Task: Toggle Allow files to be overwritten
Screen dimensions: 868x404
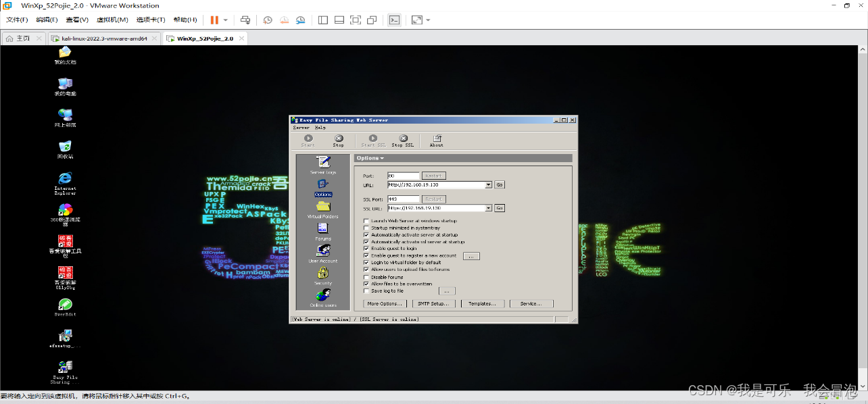Action: point(366,284)
